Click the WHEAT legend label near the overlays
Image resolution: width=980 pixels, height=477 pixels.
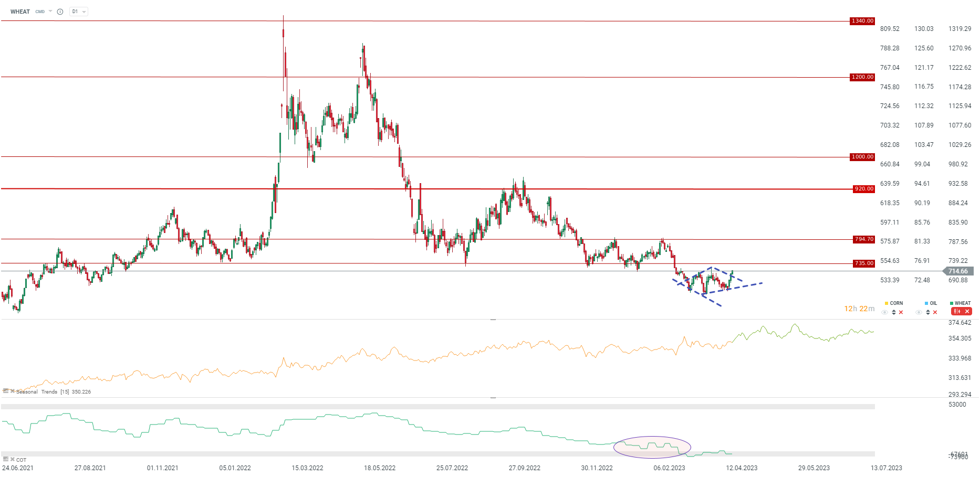[x=963, y=303]
